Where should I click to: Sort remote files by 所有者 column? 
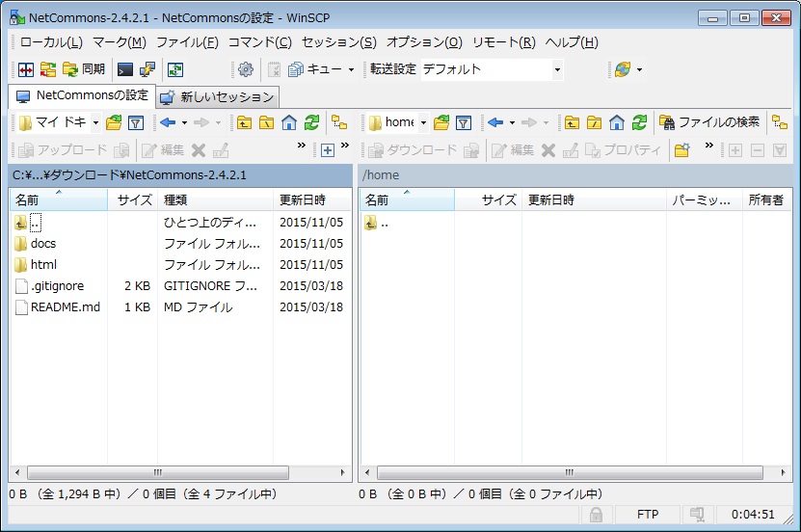[766, 200]
